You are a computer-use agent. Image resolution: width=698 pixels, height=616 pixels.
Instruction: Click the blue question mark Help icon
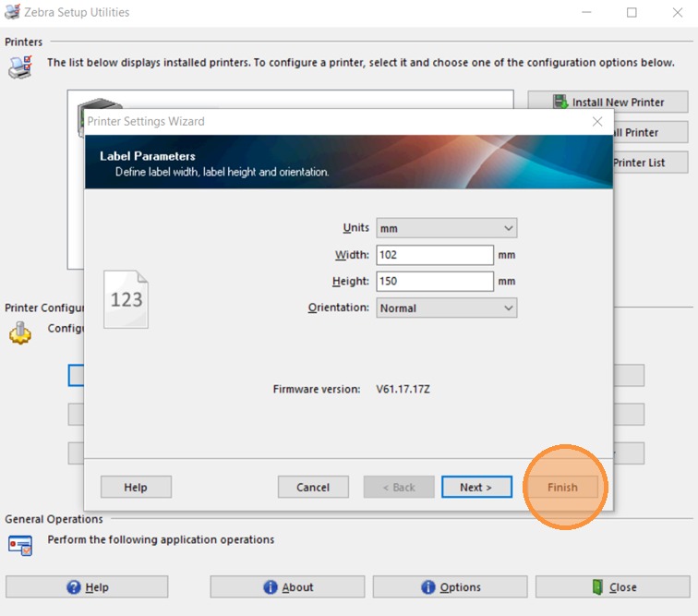click(74, 587)
